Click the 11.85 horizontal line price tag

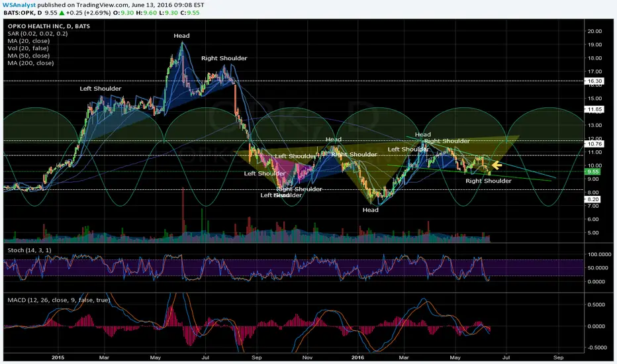pyautogui.click(x=593, y=109)
